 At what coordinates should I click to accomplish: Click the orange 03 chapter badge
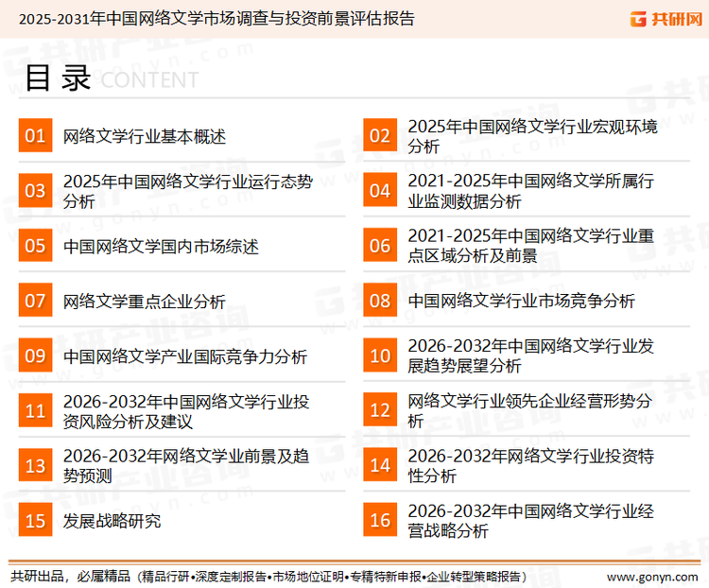35,190
